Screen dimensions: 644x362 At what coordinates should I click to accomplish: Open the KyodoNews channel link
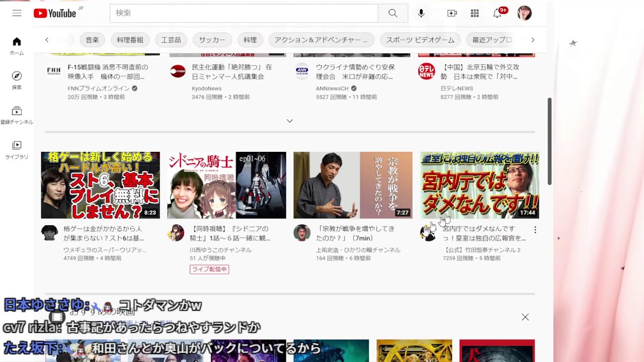206,88
